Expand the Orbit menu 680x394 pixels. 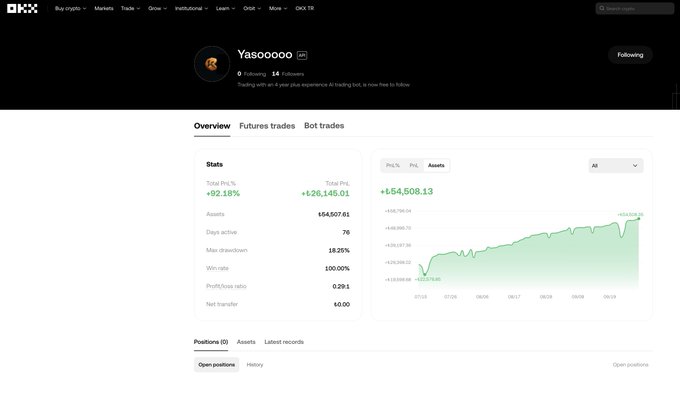point(252,8)
